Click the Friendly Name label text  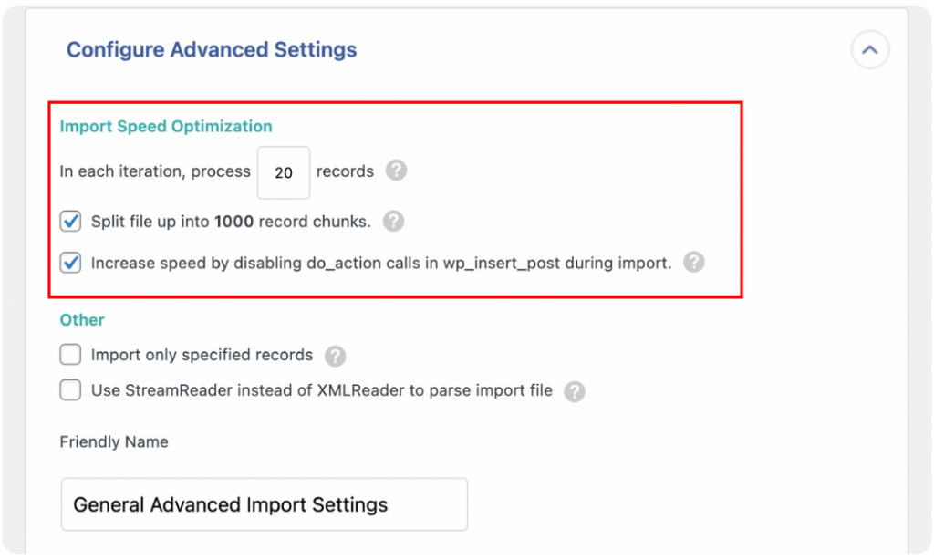pos(113,441)
